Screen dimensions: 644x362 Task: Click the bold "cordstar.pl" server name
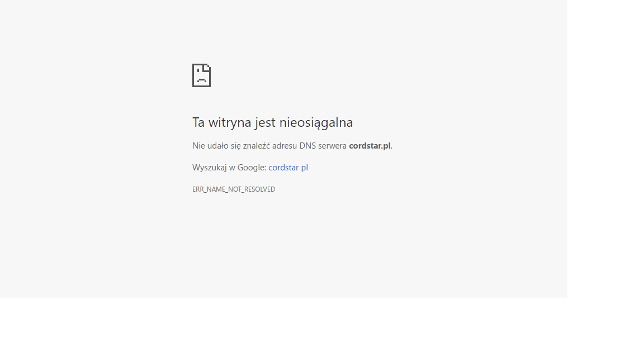pos(370,146)
